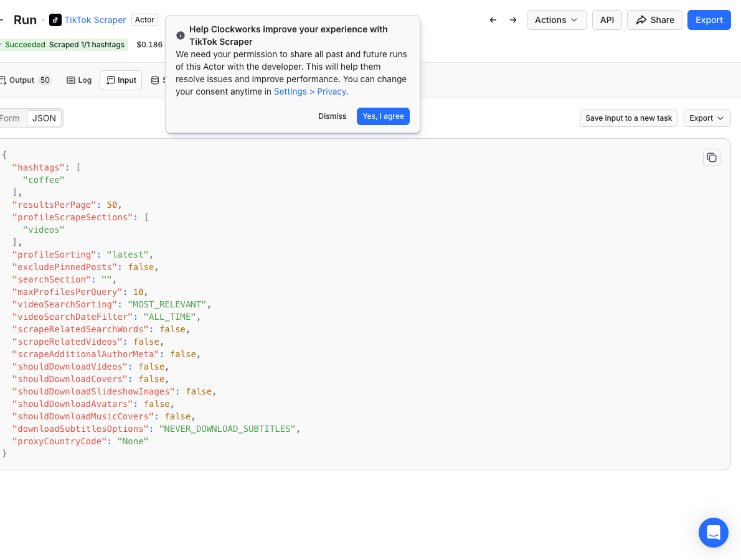Go to previous run with left arrow
The width and height of the screenshot is (741, 560).
493,20
